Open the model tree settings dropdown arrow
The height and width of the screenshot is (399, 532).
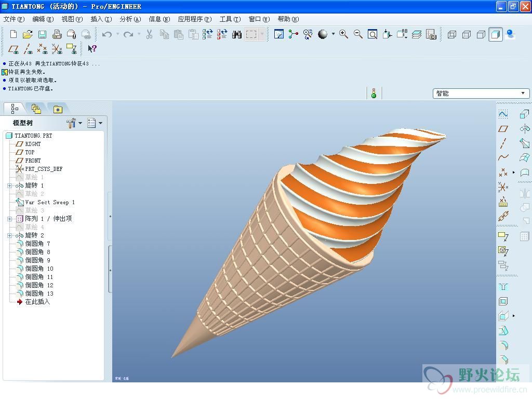[80, 123]
